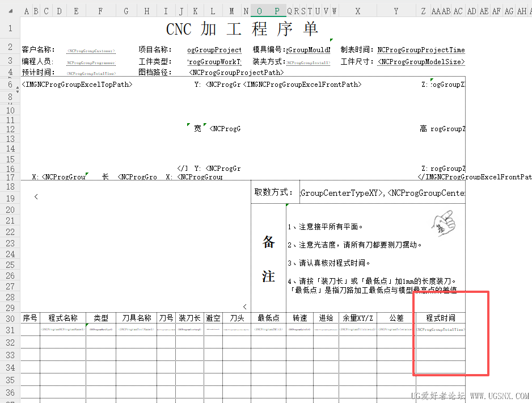
Task: Select the 余量XY/Z header cell
Action: [x=357, y=318]
